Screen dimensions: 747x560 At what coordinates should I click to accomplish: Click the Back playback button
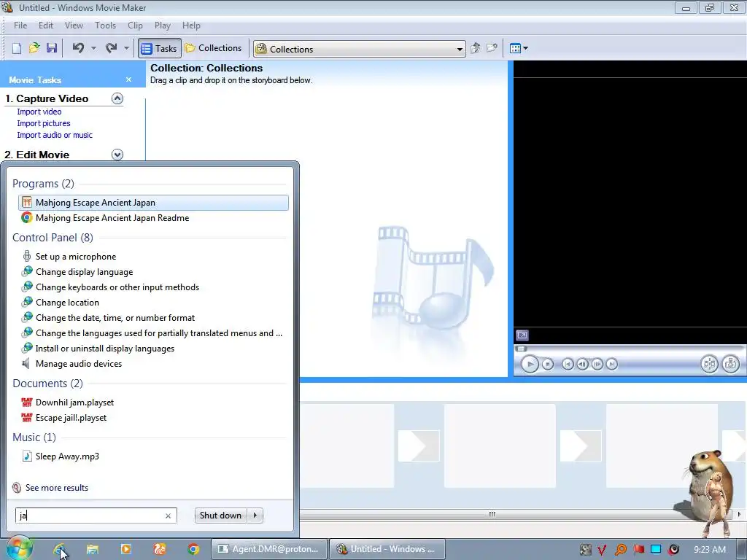coord(568,365)
